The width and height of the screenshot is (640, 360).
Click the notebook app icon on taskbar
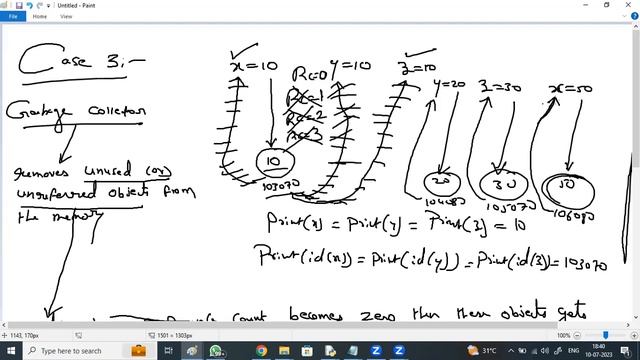(353, 351)
